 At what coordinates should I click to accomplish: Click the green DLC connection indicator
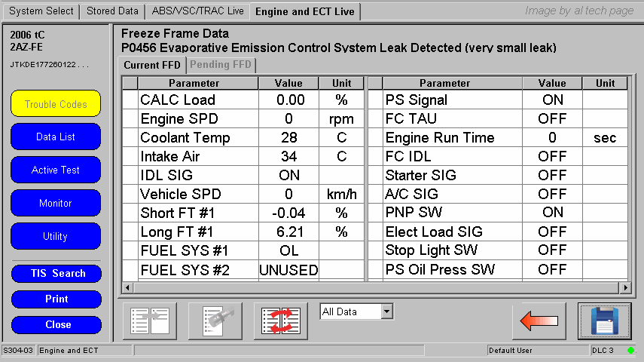coord(631,351)
